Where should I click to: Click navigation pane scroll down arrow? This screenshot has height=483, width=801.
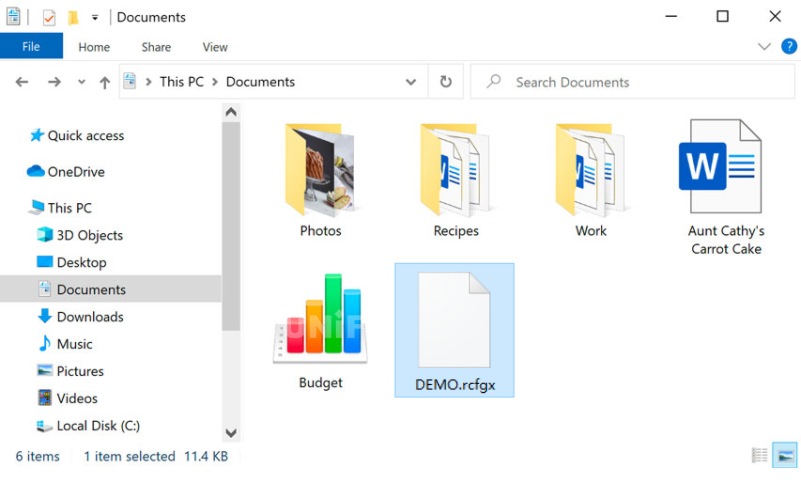click(231, 433)
